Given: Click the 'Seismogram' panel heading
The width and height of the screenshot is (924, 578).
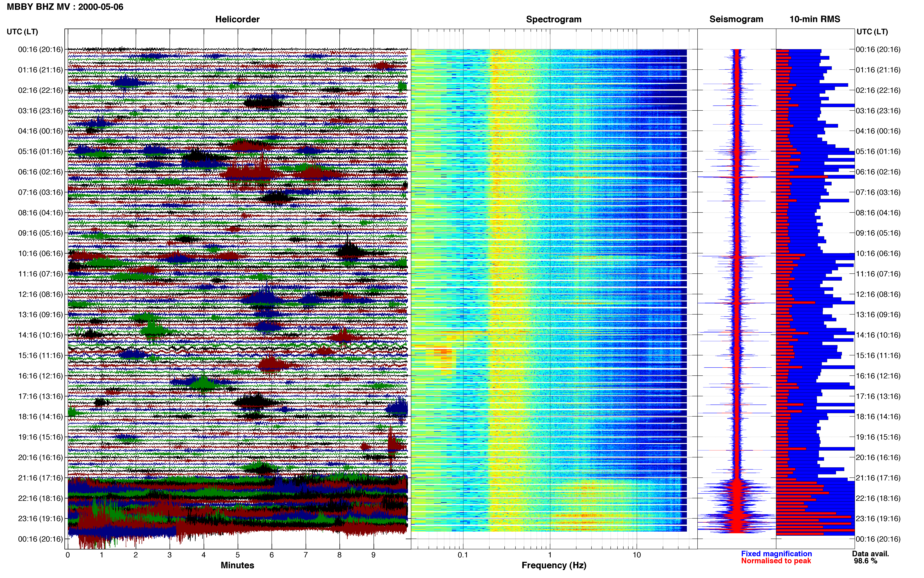Looking at the screenshot, I should [x=736, y=20].
